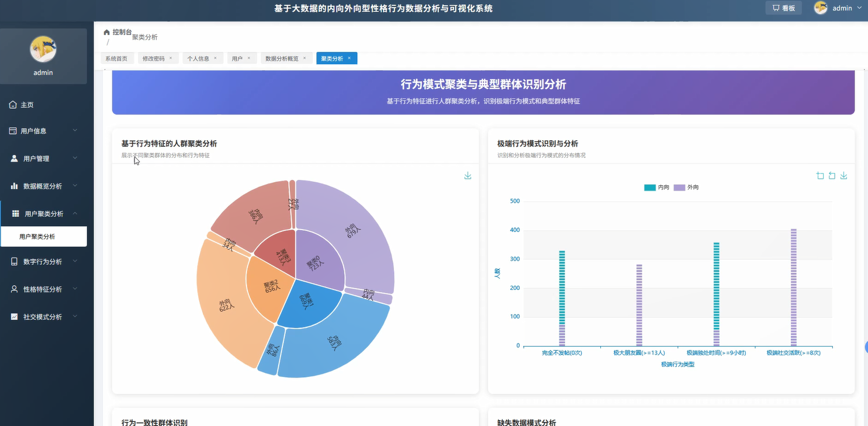Close the 修改密码 tab
Viewport: 868px width, 426px height.
click(171, 58)
